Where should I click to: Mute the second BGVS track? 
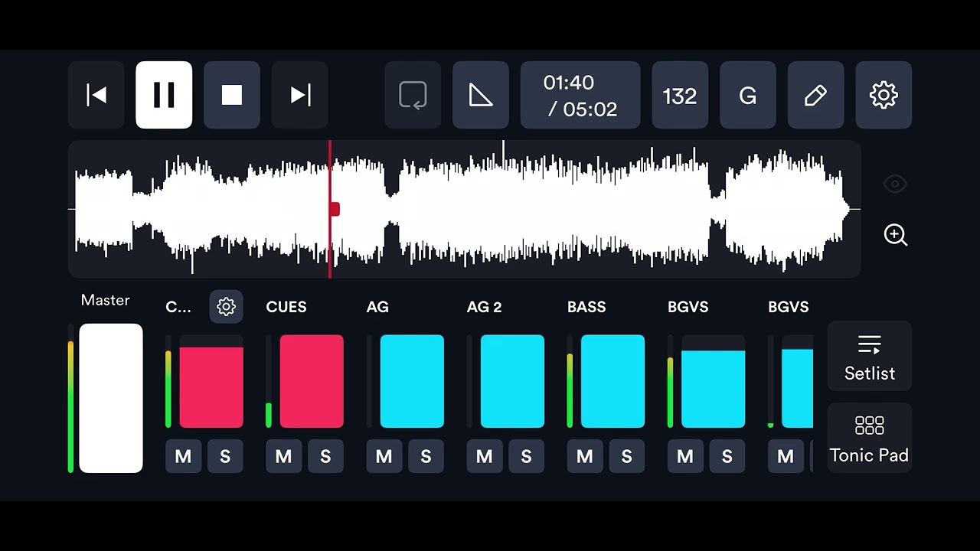(x=785, y=456)
